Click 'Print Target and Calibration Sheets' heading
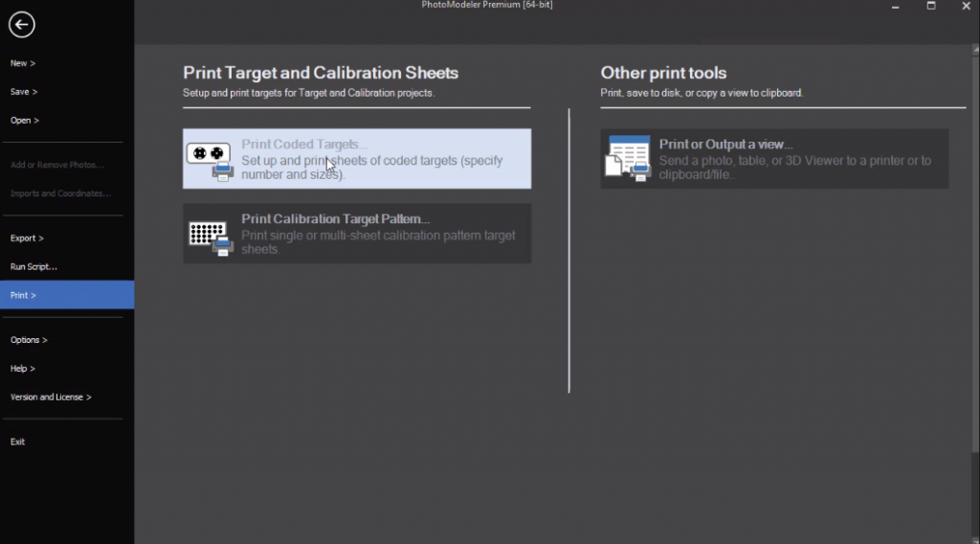The width and height of the screenshot is (980, 544). [x=321, y=73]
